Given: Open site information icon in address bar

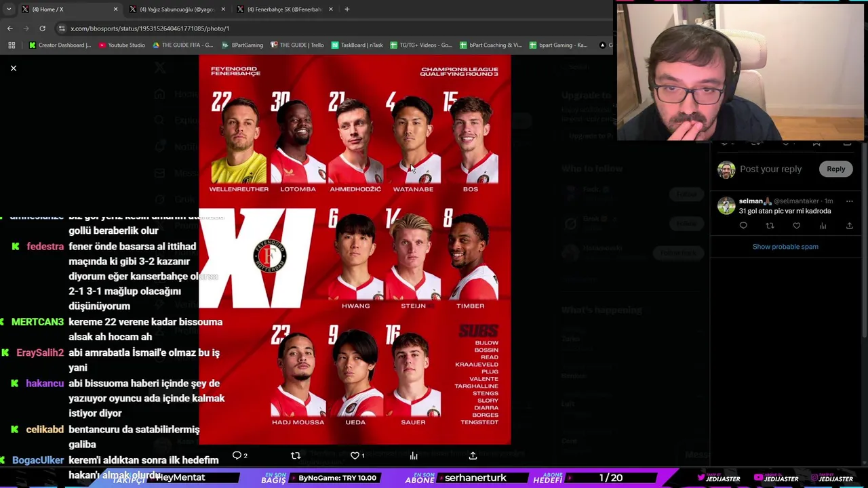Looking at the screenshot, I should (x=61, y=28).
